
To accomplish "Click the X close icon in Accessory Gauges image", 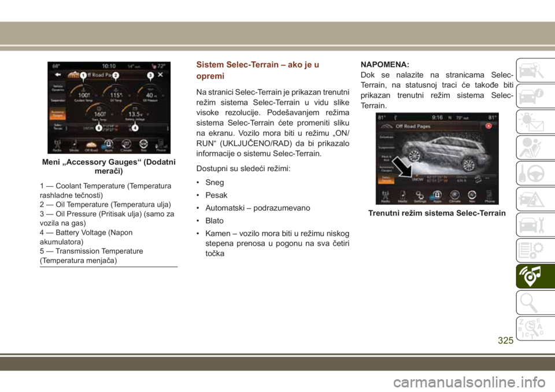I will tap(160, 75).
